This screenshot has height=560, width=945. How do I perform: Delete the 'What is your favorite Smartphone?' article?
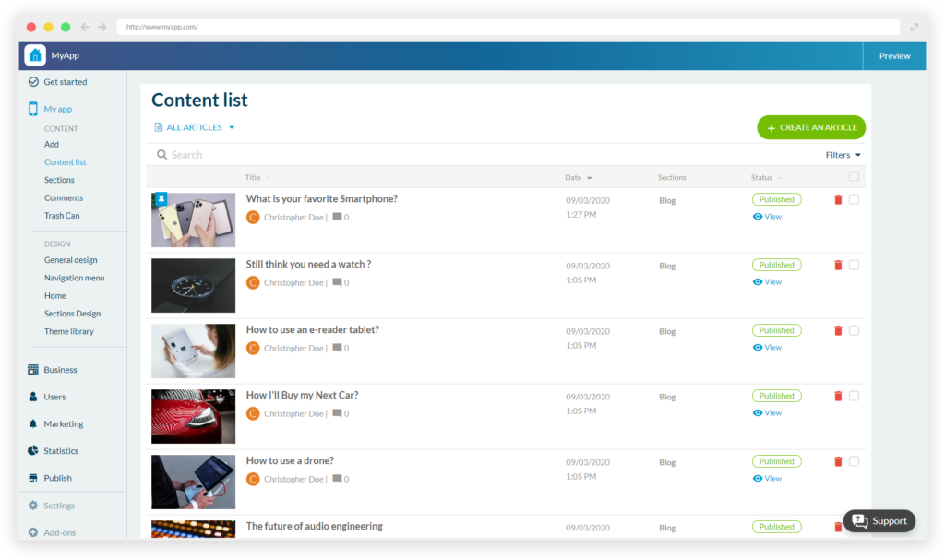(x=838, y=199)
